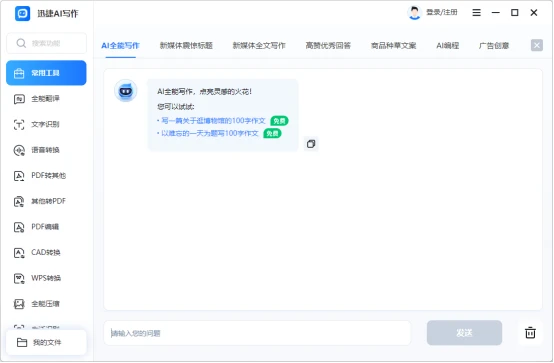The height and width of the screenshot is (363, 554).
Task: Click the 我的文件 folder icon
Action: coord(22,342)
